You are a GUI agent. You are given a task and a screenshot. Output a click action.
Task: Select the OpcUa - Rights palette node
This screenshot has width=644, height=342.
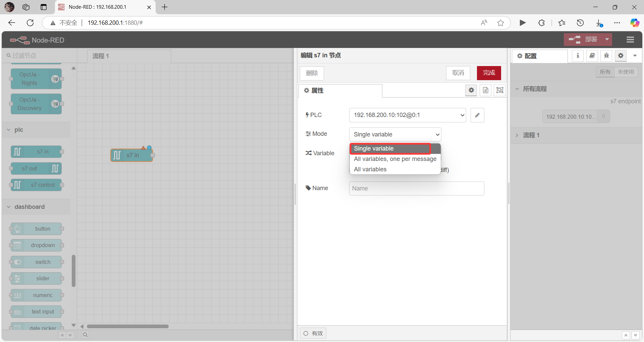tap(36, 79)
